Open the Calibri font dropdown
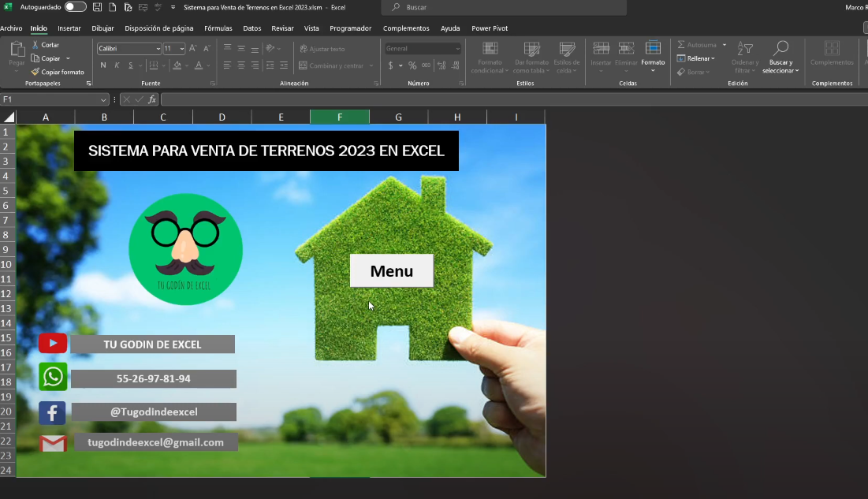This screenshot has width=868, height=499. tap(158, 47)
